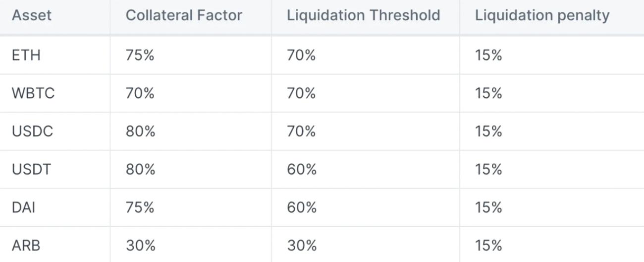This screenshot has height=262, width=644.
Task: Select the ARB asset cell
Action: click(26, 246)
